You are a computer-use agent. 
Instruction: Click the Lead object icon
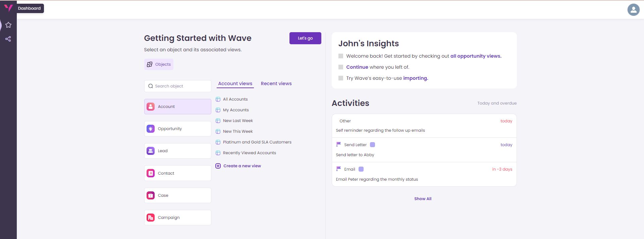(151, 151)
